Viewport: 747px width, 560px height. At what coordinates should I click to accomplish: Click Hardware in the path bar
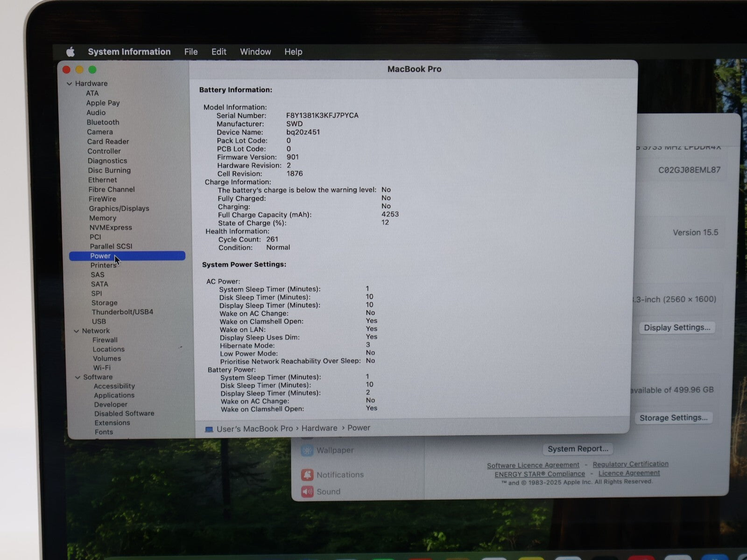coord(319,428)
